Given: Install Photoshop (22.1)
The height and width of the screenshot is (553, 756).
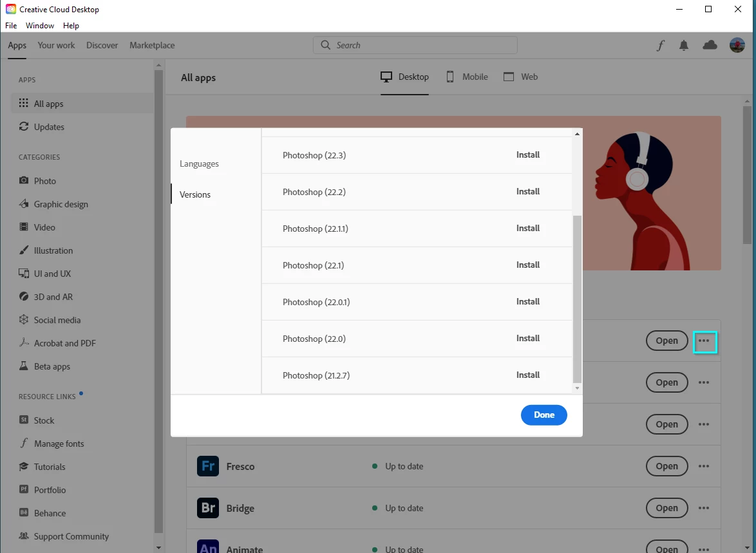Looking at the screenshot, I should (528, 265).
